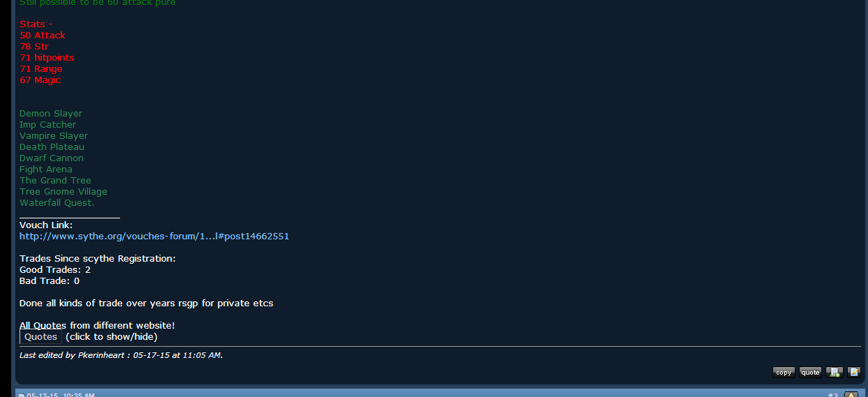Click the 'Demon Slayer' quest entry

pos(51,114)
